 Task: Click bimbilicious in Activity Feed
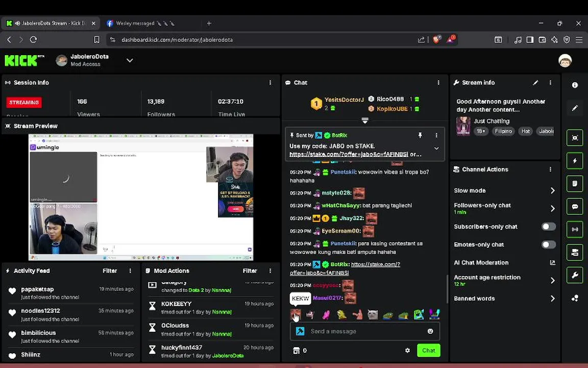click(38, 333)
